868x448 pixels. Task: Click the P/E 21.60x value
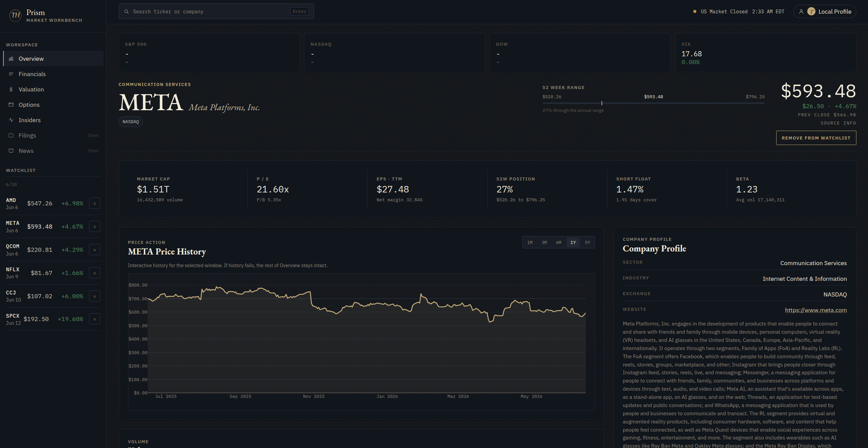[x=273, y=189]
